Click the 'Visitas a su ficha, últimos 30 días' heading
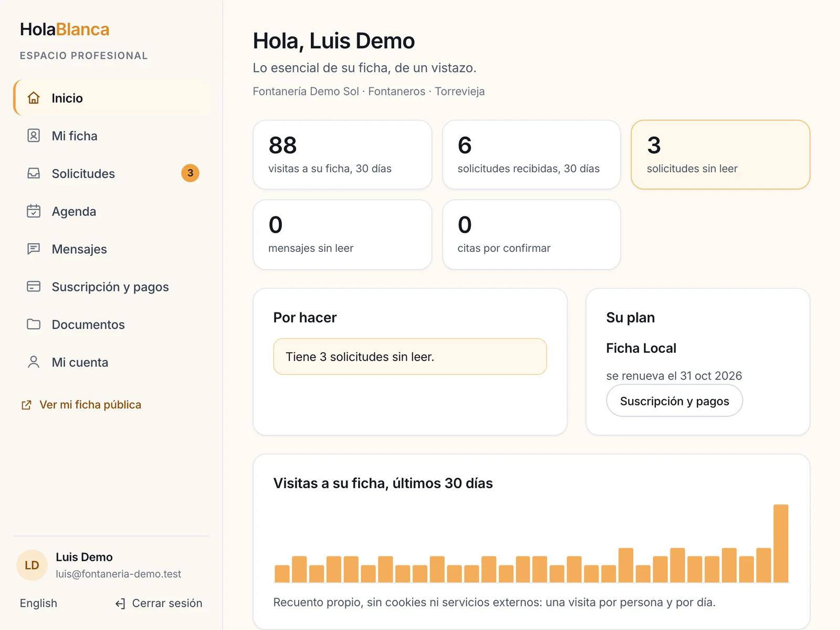Viewport: 840px width, 630px height. click(383, 484)
